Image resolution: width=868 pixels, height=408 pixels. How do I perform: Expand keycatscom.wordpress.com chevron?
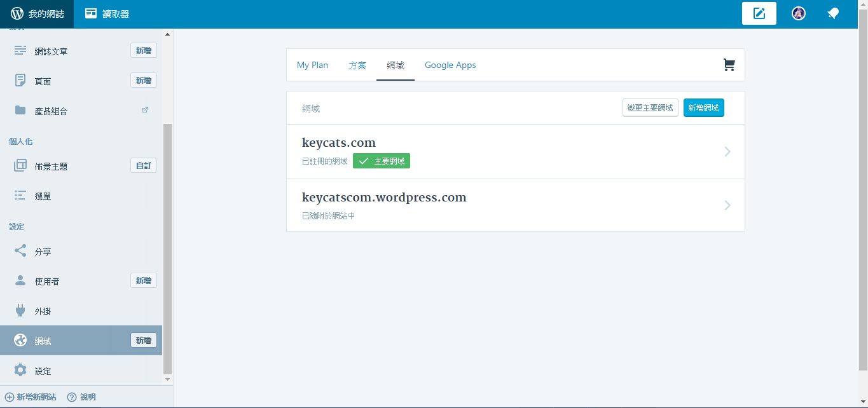click(x=728, y=205)
